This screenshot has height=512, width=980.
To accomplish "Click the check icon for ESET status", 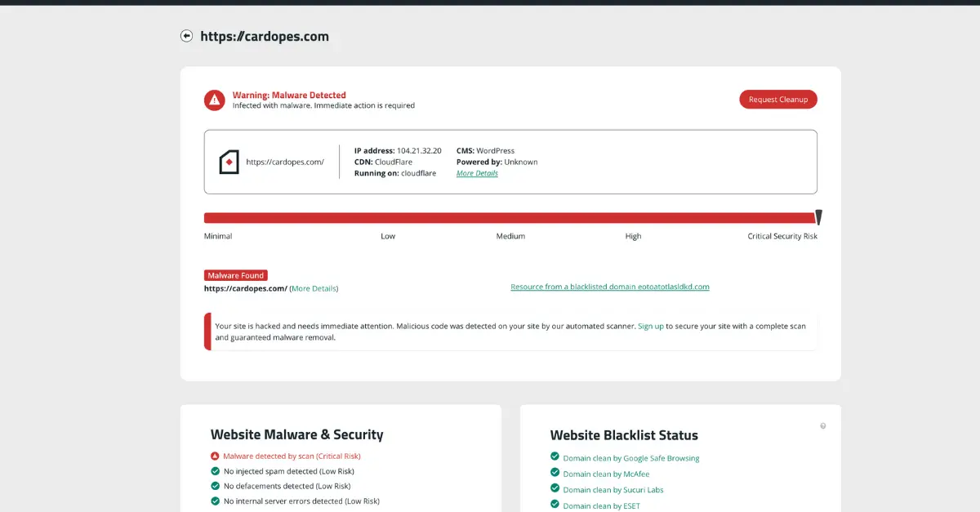I will click(x=555, y=505).
